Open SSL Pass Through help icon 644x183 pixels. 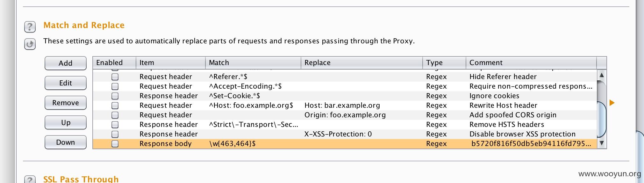30,179
